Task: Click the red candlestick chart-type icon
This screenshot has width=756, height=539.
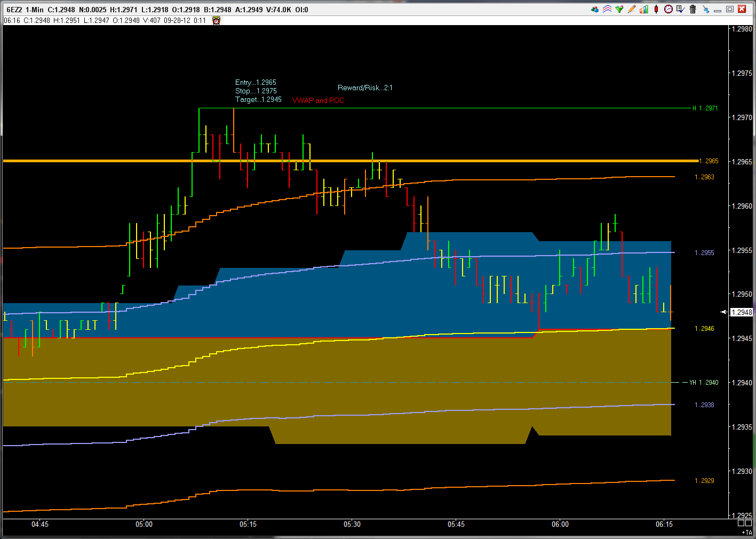Action: click(656, 9)
